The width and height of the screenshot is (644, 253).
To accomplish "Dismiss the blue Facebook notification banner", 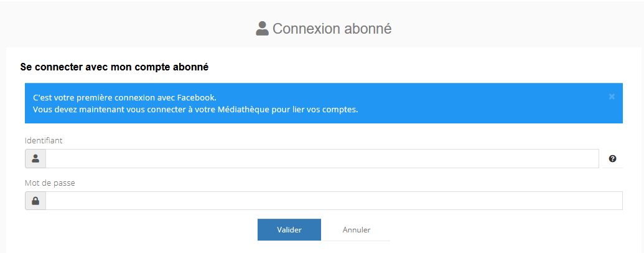I will 612,97.
